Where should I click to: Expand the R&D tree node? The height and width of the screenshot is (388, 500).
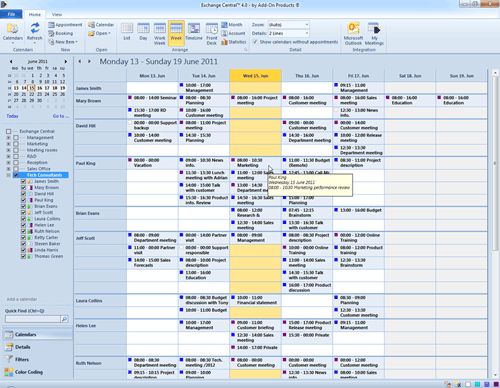click(x=9, y=156)
